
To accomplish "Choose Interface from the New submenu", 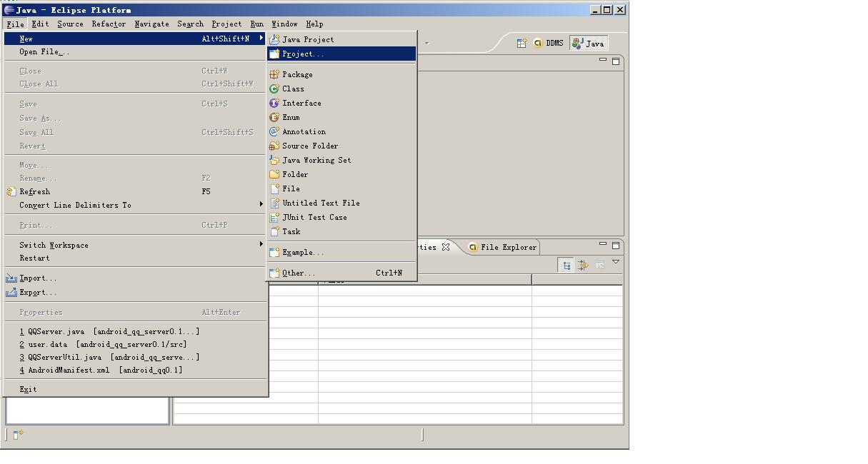I will pyautogui.click(x=341, y=103).
